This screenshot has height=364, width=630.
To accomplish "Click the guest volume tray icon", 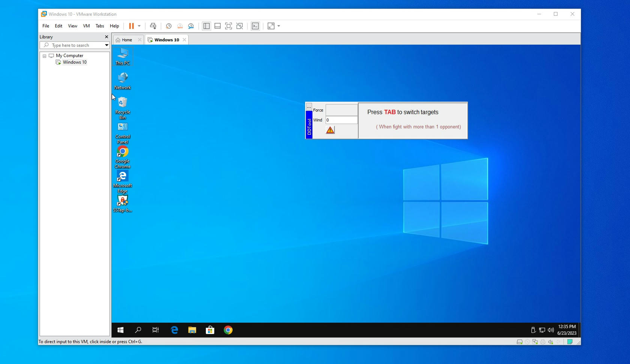I will click(x=550, y=330).
